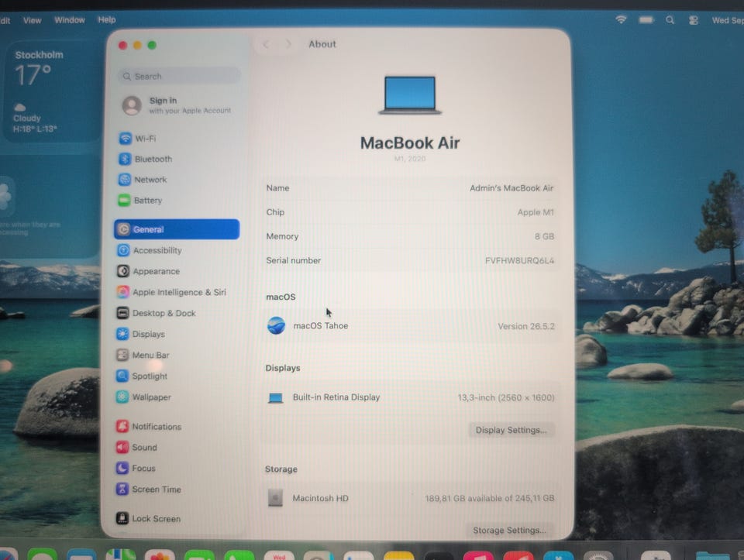The width and height of the screenshot is (744, 560).
Task: Open the Help menu
Action: 107,20
